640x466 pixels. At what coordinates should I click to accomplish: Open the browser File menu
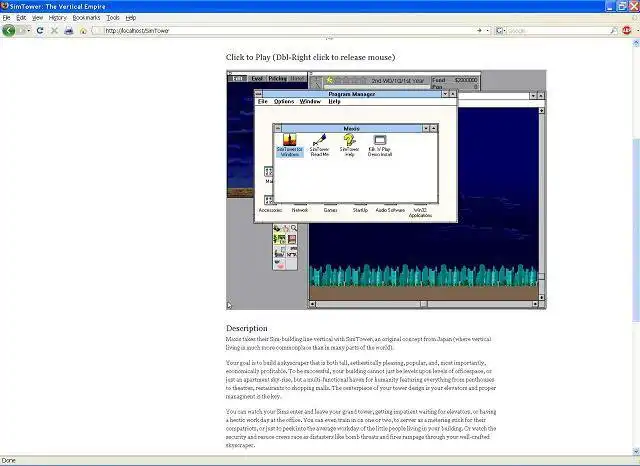[7, 18]
